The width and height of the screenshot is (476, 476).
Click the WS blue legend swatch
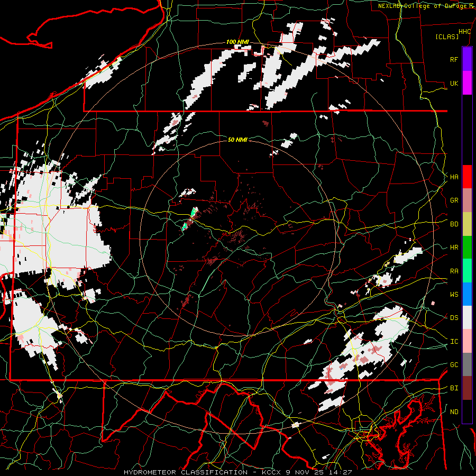(x=467, y=294)
